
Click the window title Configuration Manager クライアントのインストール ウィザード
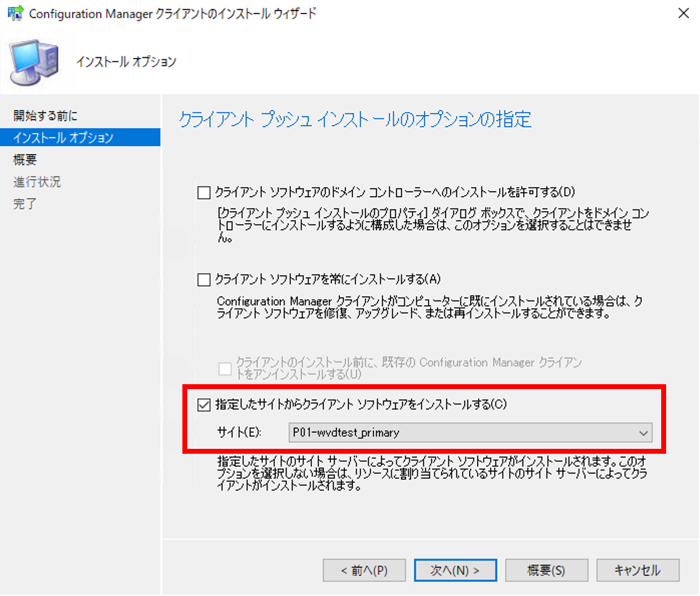pos(173,14)
